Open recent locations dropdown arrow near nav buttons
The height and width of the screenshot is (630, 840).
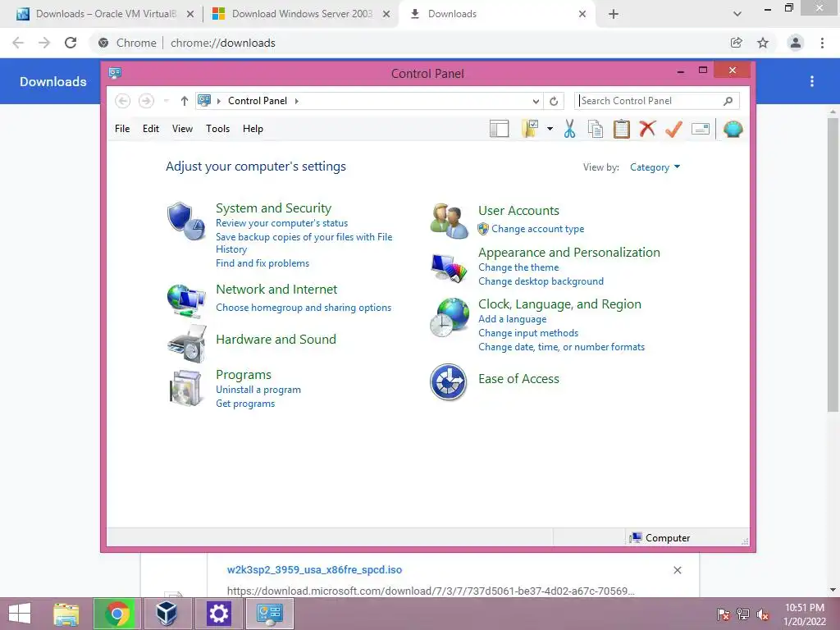tap(166, 101)
